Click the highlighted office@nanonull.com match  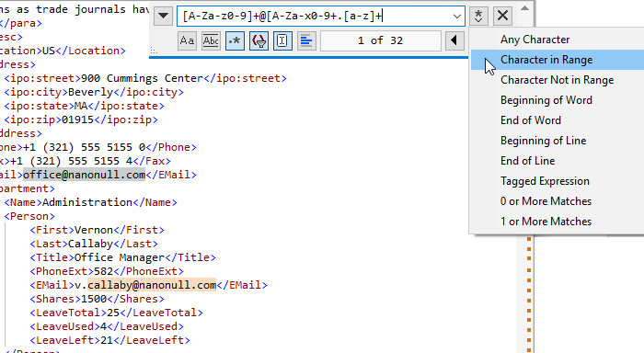point(84,175)
